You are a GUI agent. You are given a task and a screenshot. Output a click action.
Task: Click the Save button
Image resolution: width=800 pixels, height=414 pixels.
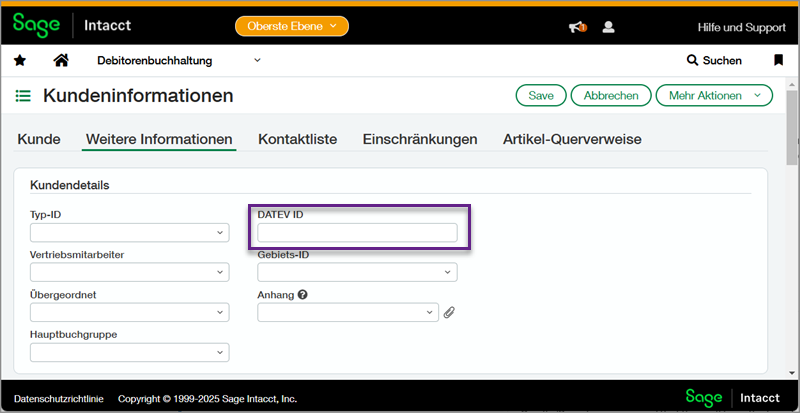(541, 96)
